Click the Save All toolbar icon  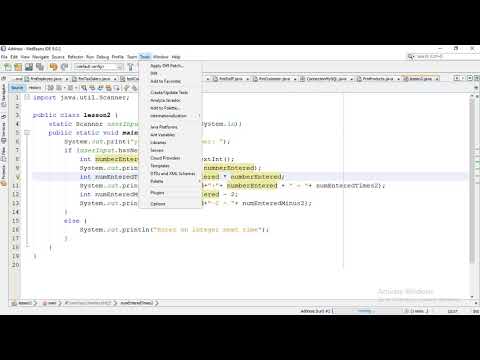coord(40,67)
